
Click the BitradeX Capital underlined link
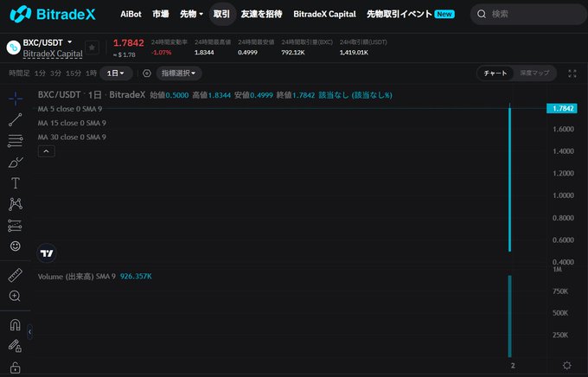tap(53, 54)
